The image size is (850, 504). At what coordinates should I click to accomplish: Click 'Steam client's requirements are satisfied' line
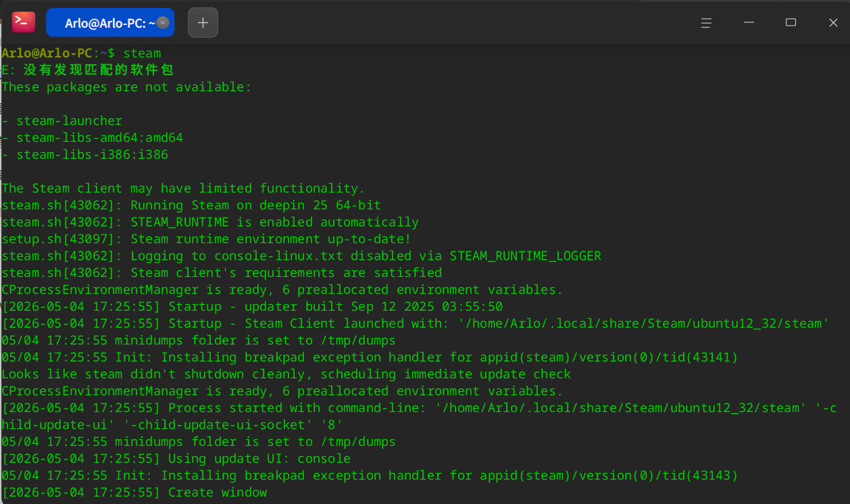point(222,273)
